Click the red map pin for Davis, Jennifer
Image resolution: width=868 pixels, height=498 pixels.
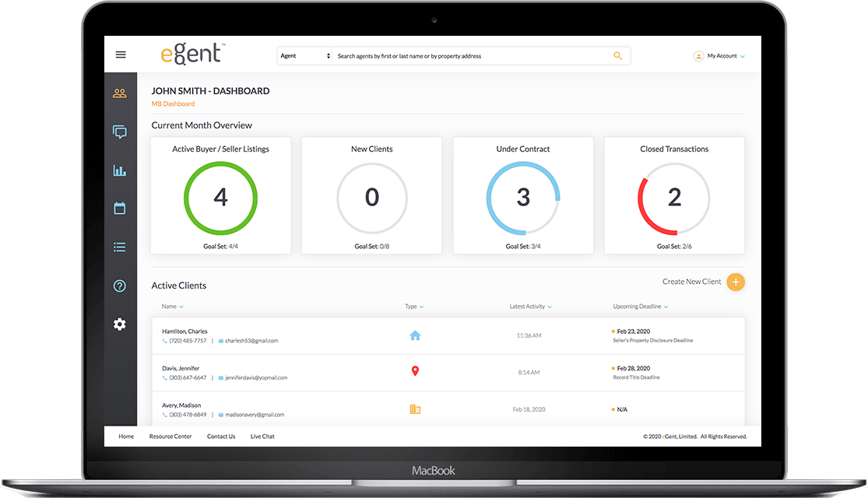click(416, 371)
